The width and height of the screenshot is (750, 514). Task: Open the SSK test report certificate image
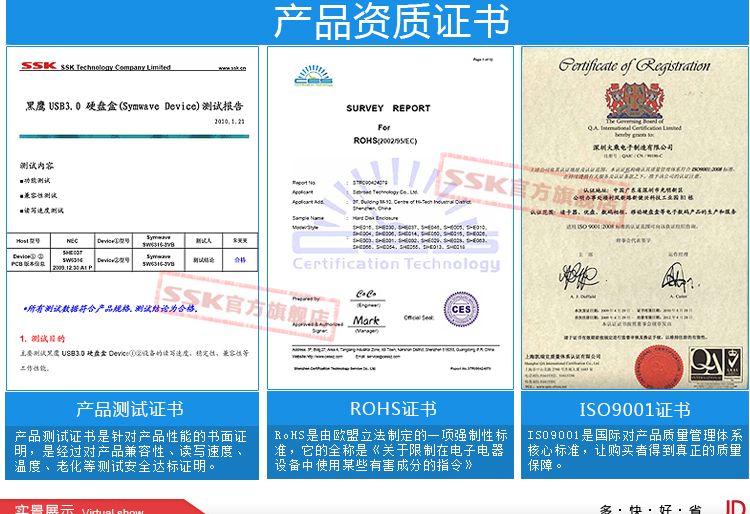point(132,219)
